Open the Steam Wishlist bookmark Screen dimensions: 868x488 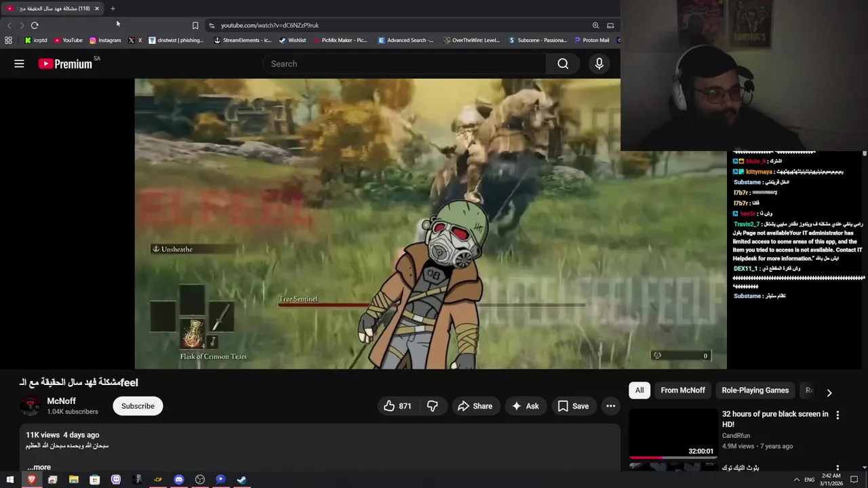click(292, 40)
